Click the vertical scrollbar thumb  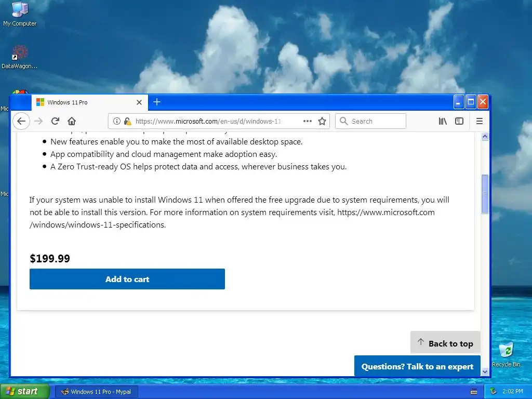pyautogui.click(x=485, y=194)
